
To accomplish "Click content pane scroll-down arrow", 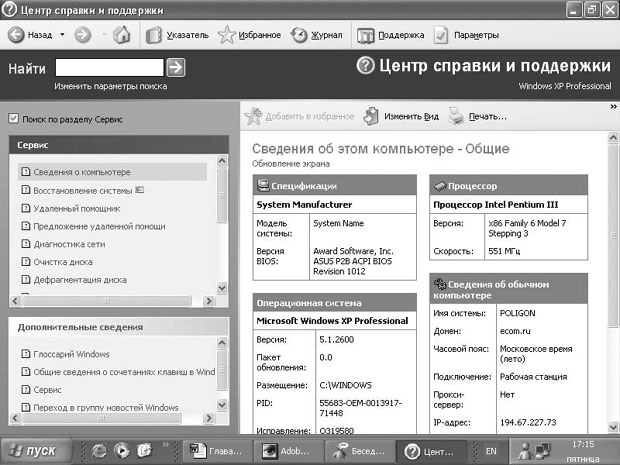I will (613, 427).
